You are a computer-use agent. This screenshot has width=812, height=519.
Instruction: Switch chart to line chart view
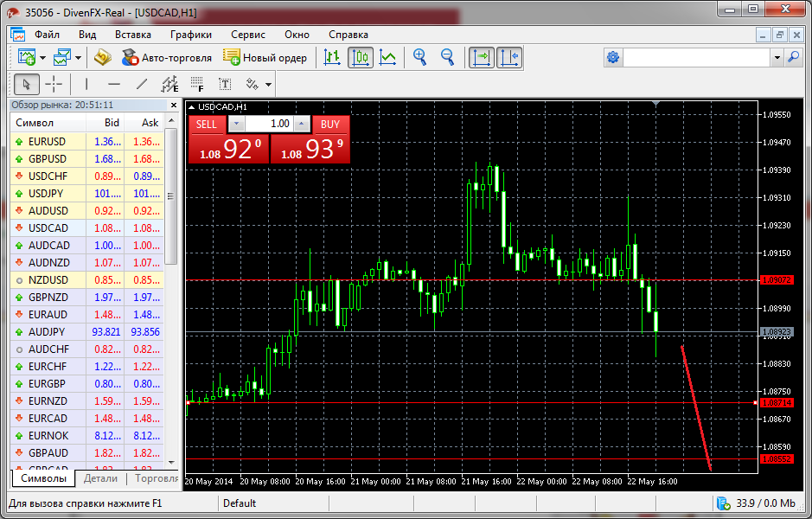click(x=388, y=58)
